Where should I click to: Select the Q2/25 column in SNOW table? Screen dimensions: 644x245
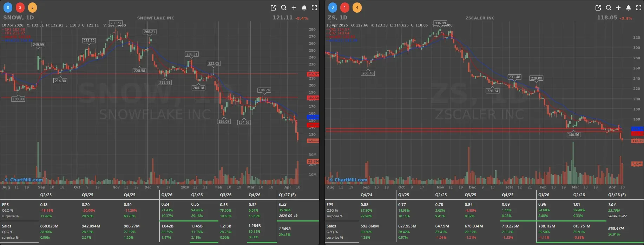(46, 195)
